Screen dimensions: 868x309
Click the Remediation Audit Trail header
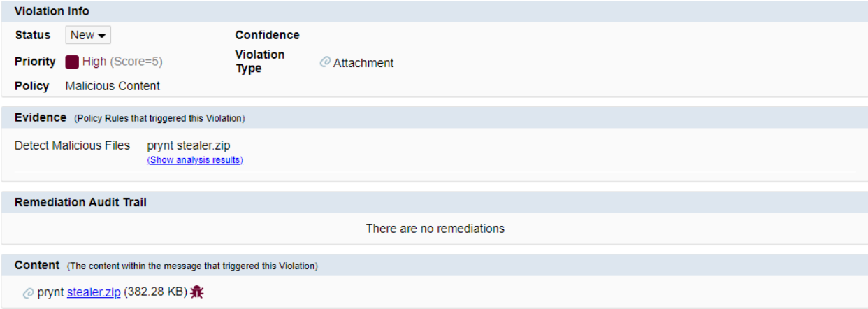click(x=434, y=203)
